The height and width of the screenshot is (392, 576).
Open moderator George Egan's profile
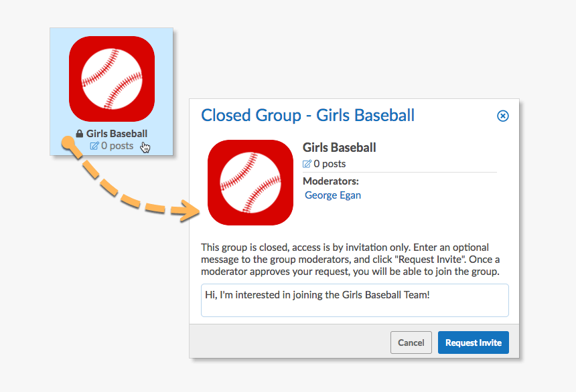pyautogui.click(x=332, y=195)
